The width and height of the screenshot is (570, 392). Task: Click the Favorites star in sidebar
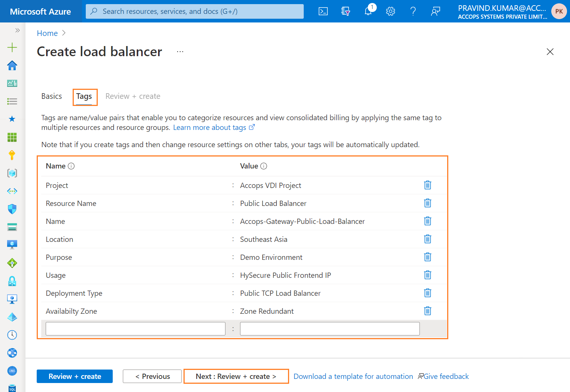coord(12,119)
